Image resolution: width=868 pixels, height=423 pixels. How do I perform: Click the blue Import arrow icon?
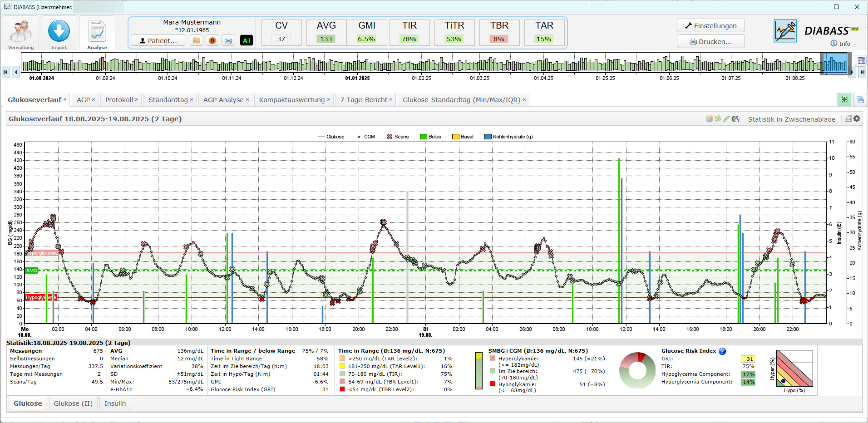(x=59, y=32)
